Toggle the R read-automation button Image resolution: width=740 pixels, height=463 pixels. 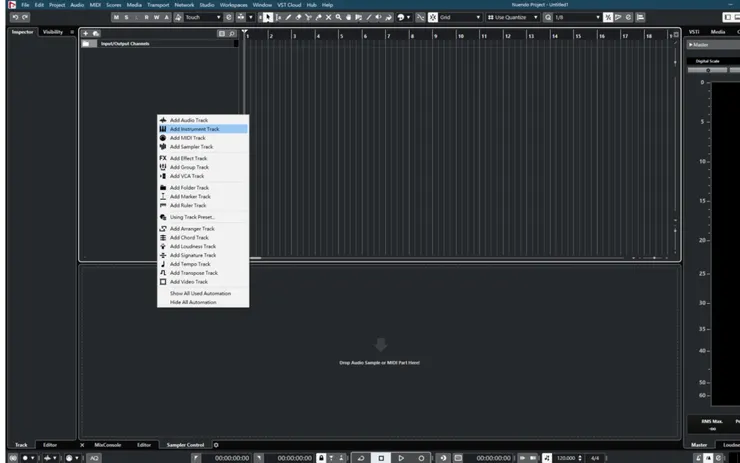pos(146,17)
